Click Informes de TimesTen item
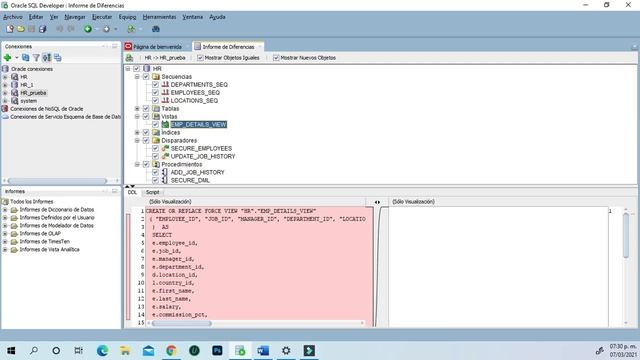This screenshot has height=360, width=640. (x=44, y=242)
